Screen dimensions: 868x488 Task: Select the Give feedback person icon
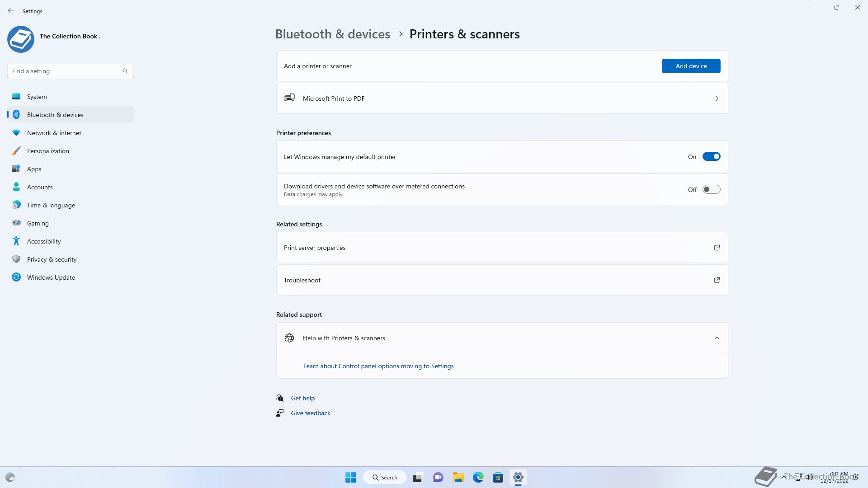point(280,413)
